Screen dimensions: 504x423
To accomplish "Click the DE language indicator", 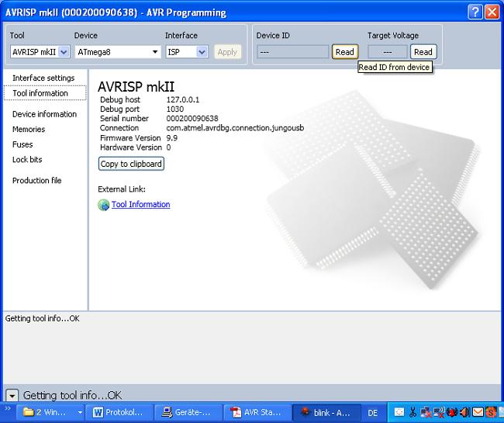I will (x=372, y=413).
